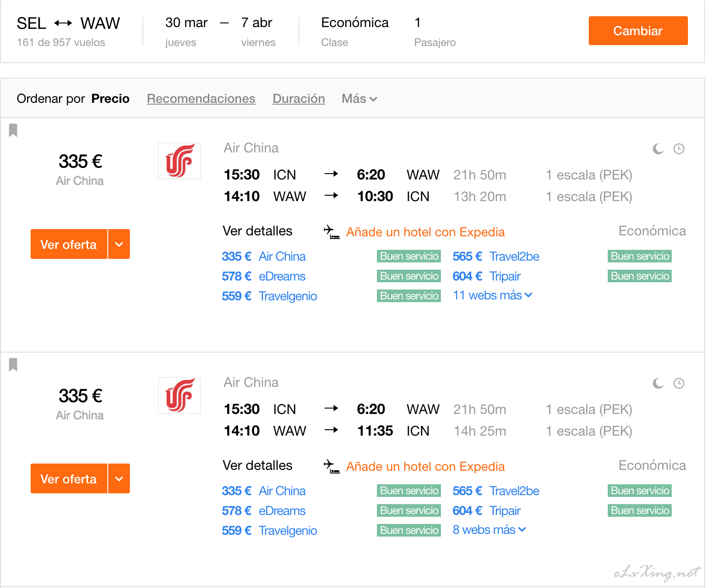Screen dimensions: 706x588
Task: Expand the Más sorting dropdown
Action: pos(359,99)
